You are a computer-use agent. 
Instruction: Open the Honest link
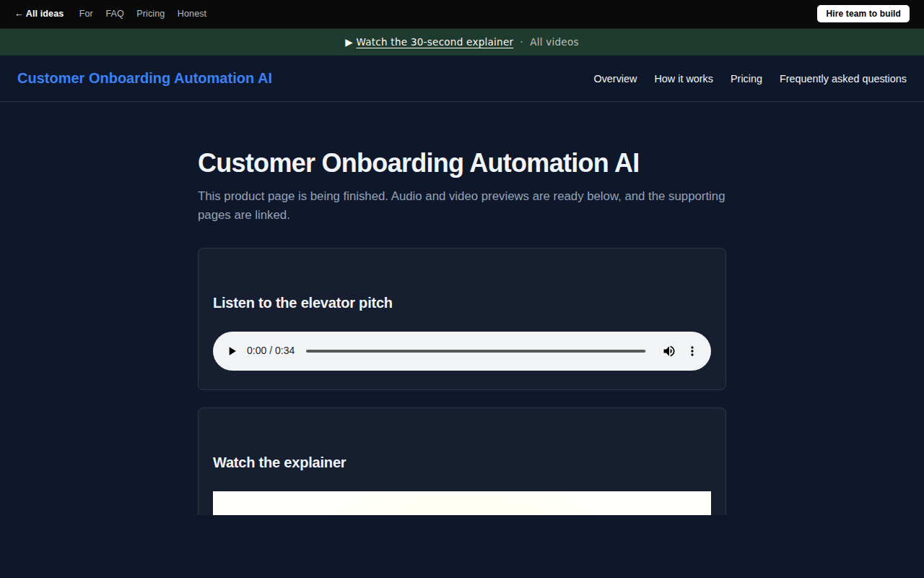pos(192,14)
